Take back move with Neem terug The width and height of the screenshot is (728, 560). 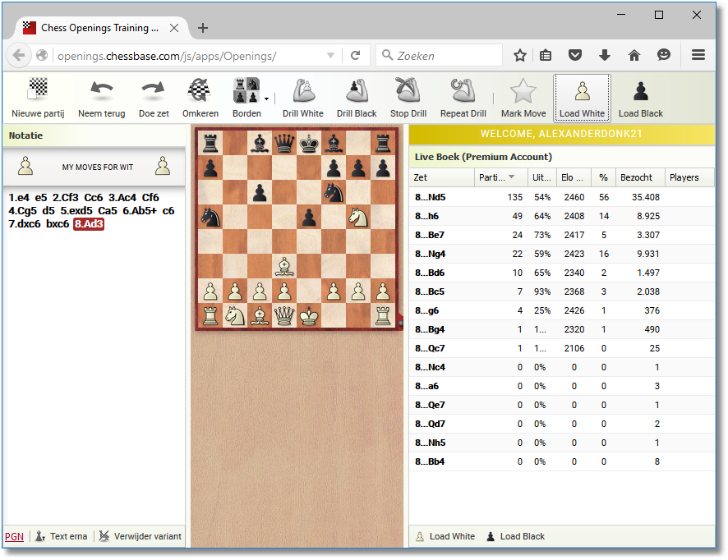pyautogui.click(x=101, y=98)
